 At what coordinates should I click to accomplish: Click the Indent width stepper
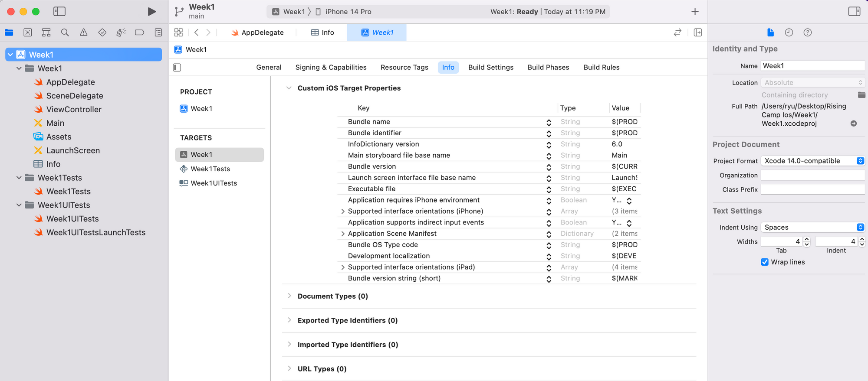point(862,241)
